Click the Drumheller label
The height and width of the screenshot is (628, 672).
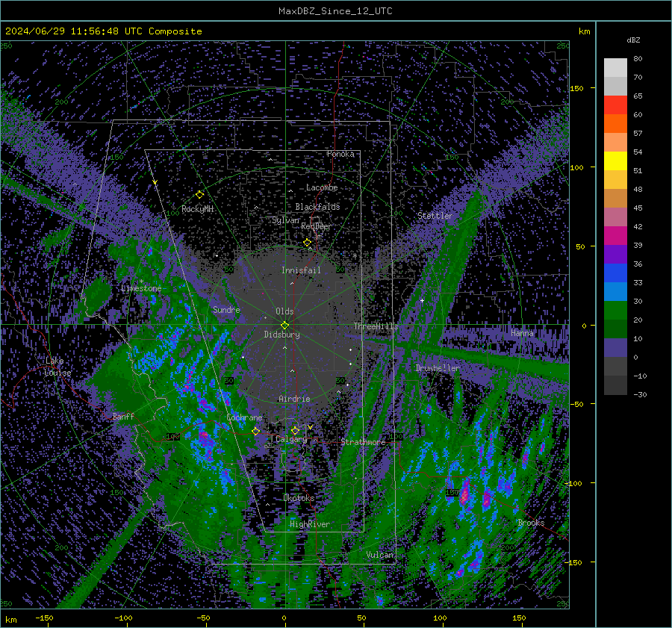(438, 368)
